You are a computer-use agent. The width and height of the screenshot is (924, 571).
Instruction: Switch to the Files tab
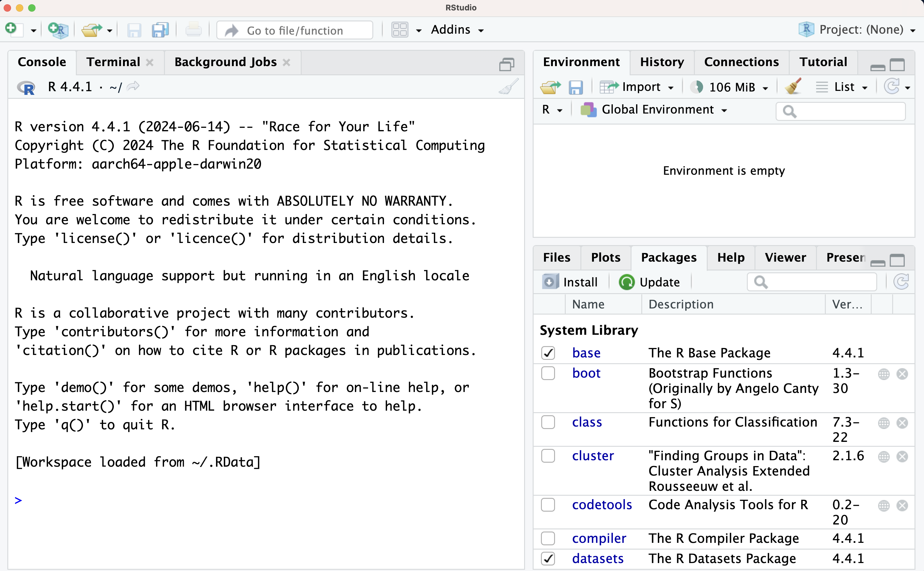click(x=557, y=258)
